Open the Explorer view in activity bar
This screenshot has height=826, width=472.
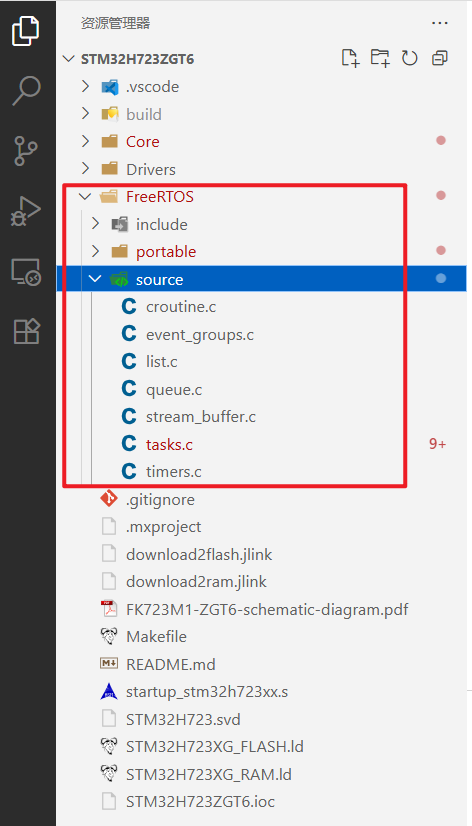point(26,31)
